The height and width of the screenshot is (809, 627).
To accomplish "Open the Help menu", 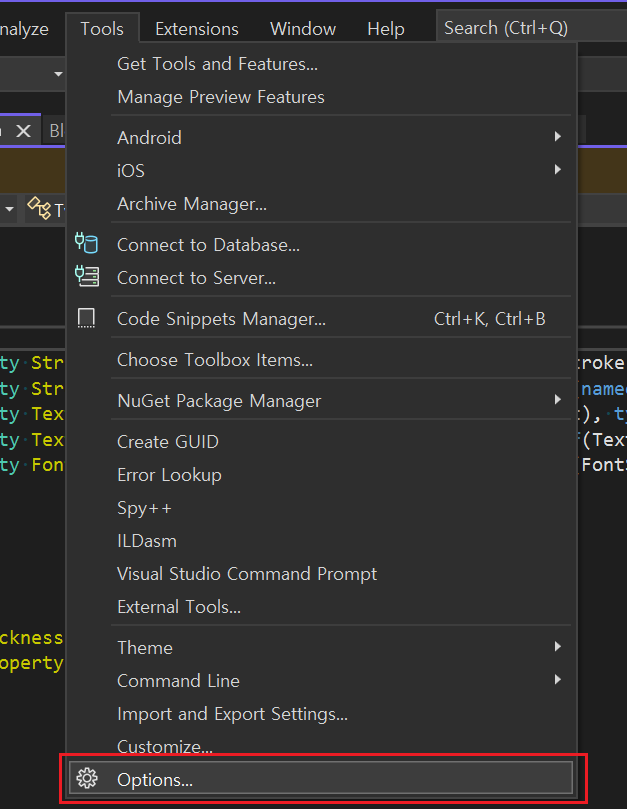I will pos(385,29).
